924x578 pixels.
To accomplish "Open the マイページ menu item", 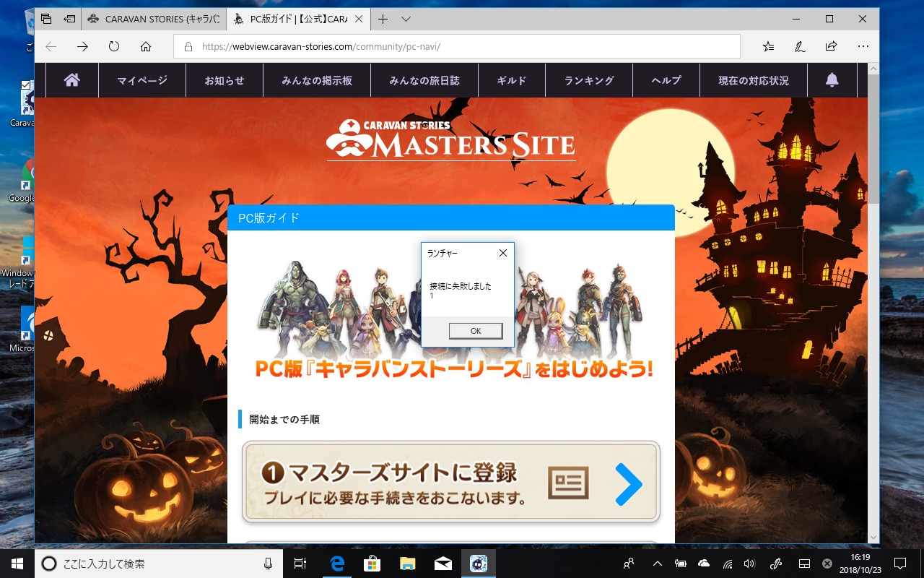I will pos(142,80).
